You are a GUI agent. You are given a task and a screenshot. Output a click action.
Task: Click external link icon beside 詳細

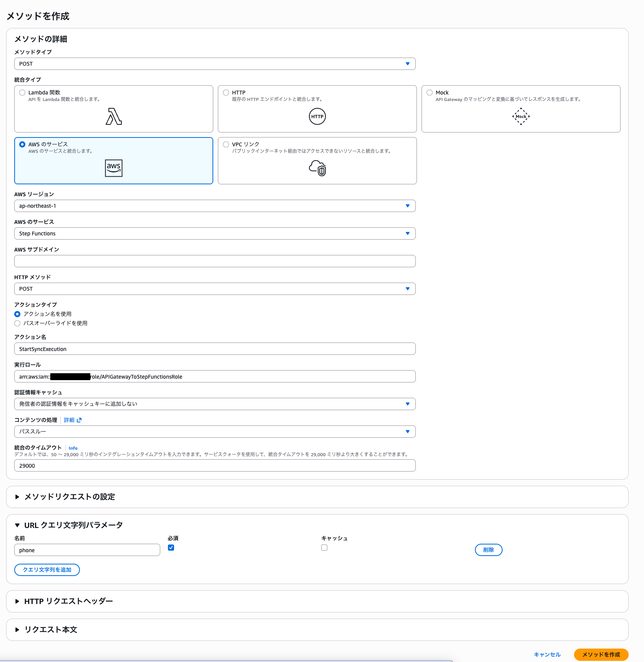(x=79, y=420)
